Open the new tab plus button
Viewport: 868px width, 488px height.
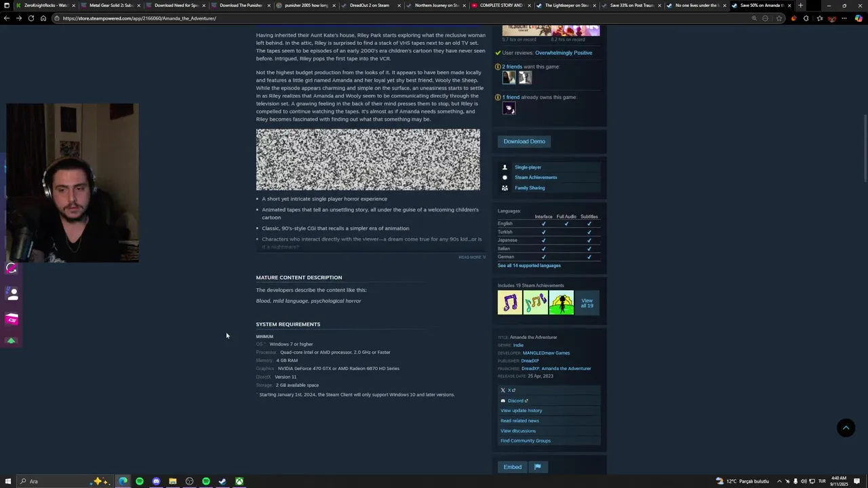(800, 5)
